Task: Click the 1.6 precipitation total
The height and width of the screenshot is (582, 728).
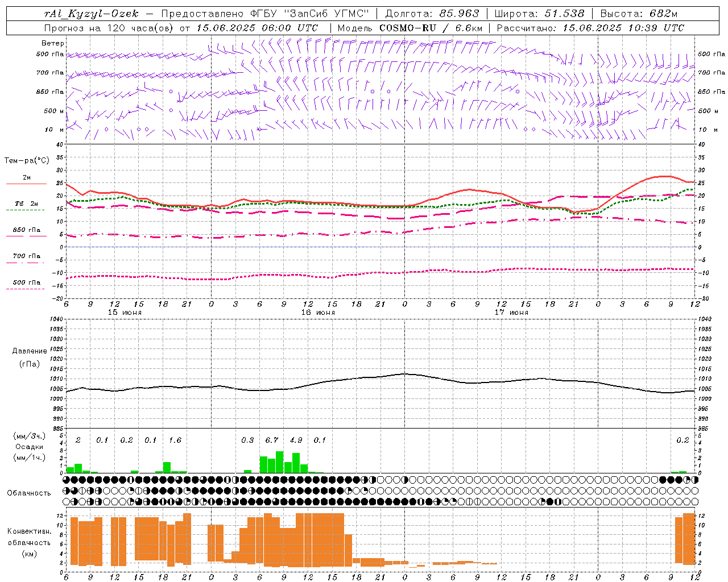Action: click(x=175, y=440)
